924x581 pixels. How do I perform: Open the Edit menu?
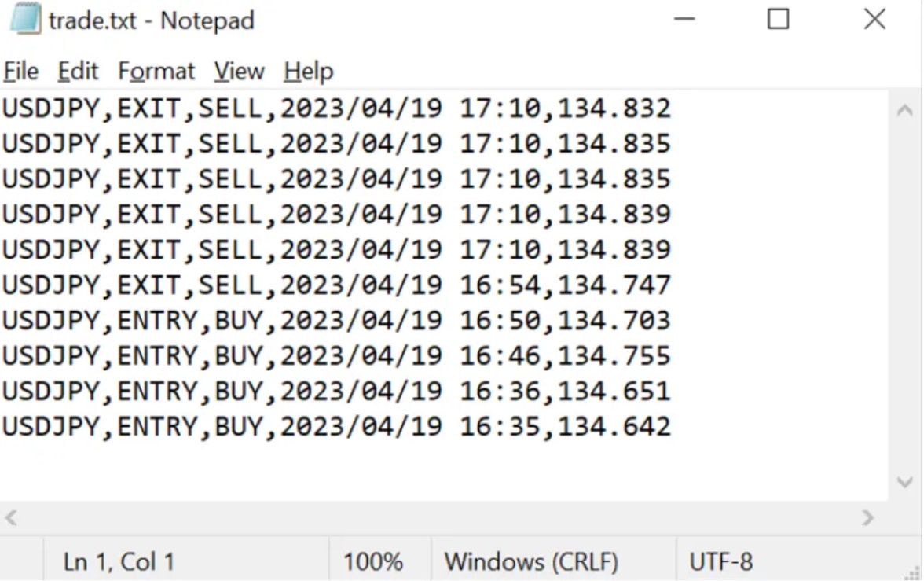click(x=78, y=72)
